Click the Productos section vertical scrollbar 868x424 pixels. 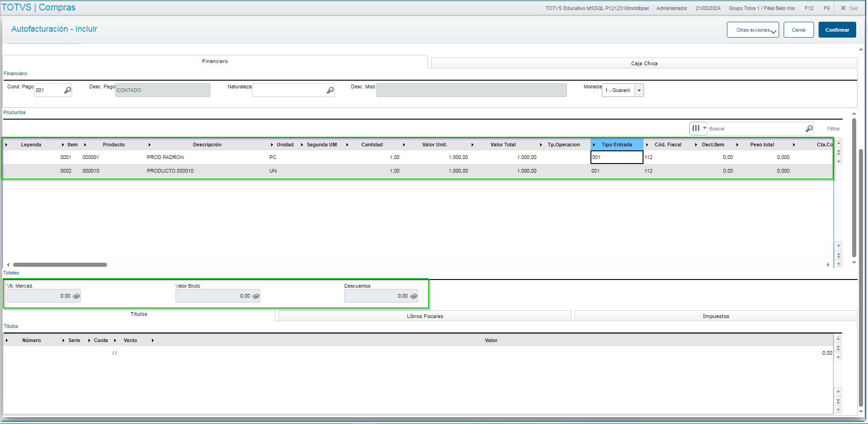pyautogui.click(x=854, y=188)
